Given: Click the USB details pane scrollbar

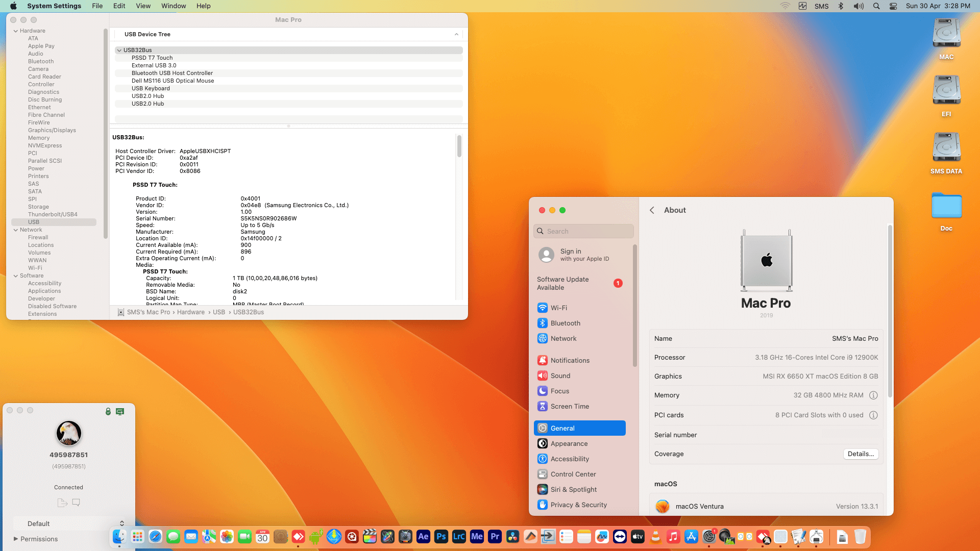Looking at the screenshot, I should click(459, 146).
